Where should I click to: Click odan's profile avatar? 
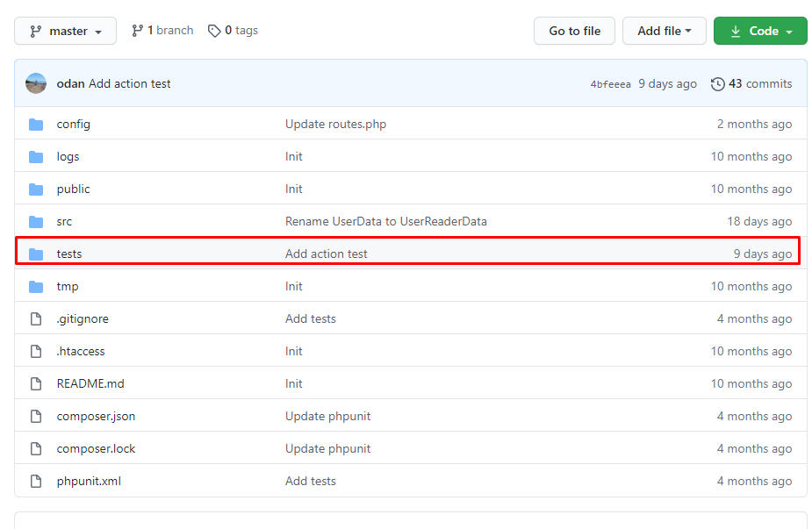pyautogui.click(x=35, y=83)
